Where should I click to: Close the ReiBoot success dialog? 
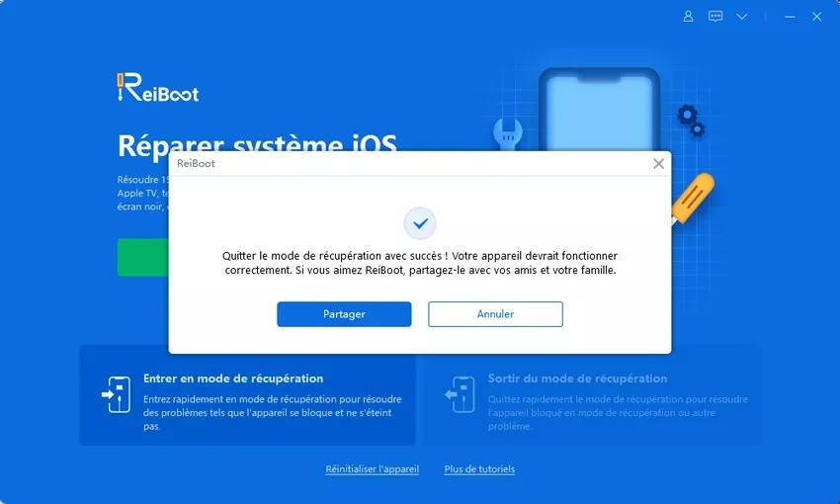point(658,164)
